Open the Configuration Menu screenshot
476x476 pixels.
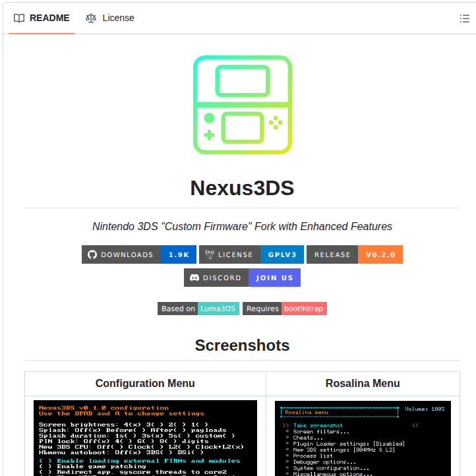point(145,438)
